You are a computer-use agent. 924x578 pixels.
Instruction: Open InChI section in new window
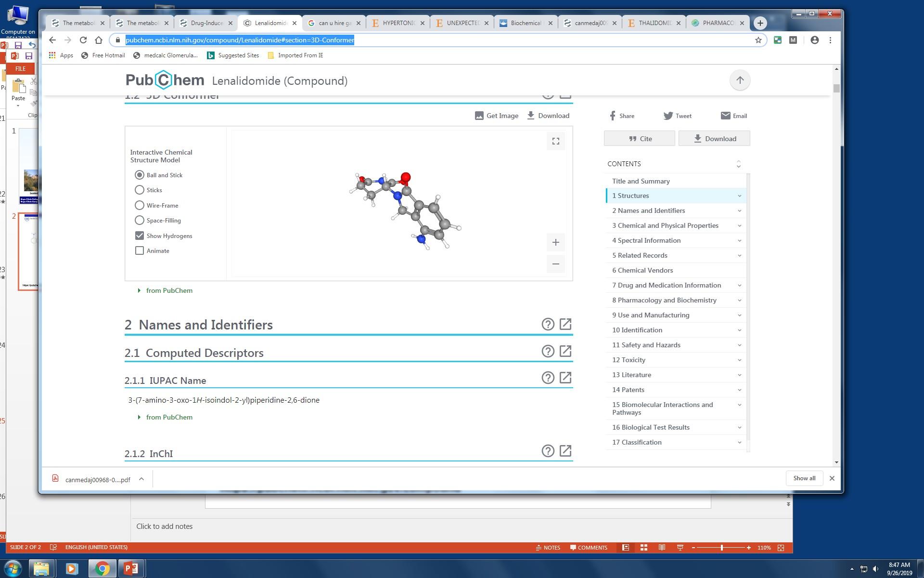click(565, 451)
